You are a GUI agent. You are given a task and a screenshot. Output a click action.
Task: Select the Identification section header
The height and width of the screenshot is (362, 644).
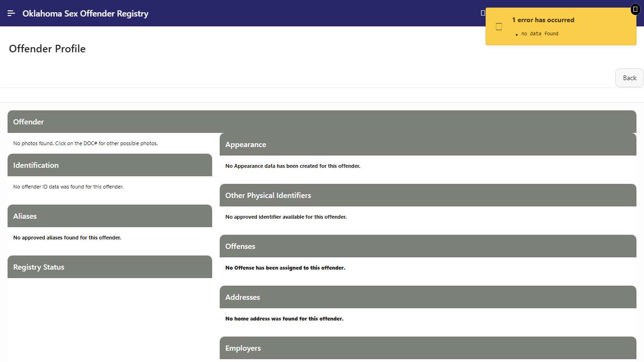(x=36, y=165)
